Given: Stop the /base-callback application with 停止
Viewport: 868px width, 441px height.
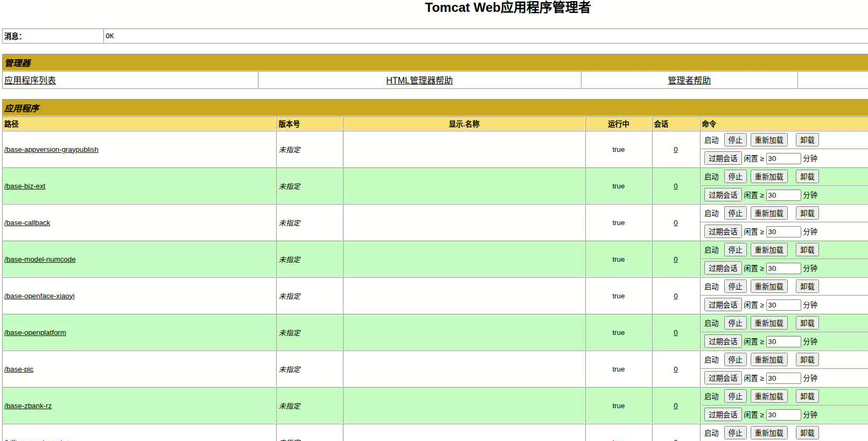Looking at the screenshot, I should (x=736, y=213).
